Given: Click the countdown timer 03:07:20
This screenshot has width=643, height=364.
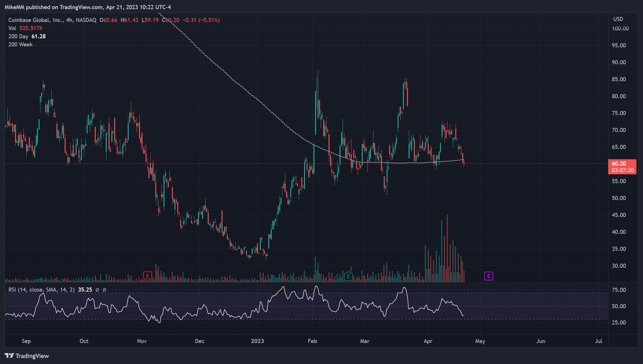Looking at the screenshot, I should (623, 170).
